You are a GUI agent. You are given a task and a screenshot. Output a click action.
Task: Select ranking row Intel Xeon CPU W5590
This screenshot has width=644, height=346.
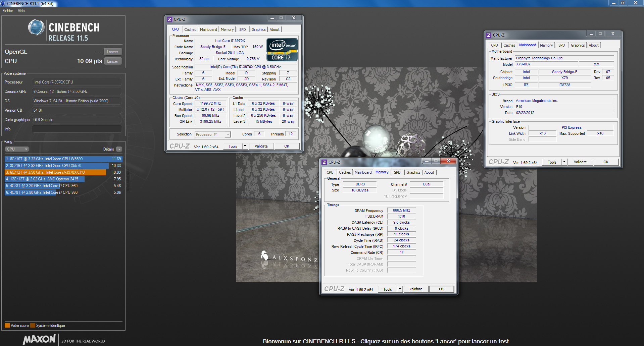[63, 159]
